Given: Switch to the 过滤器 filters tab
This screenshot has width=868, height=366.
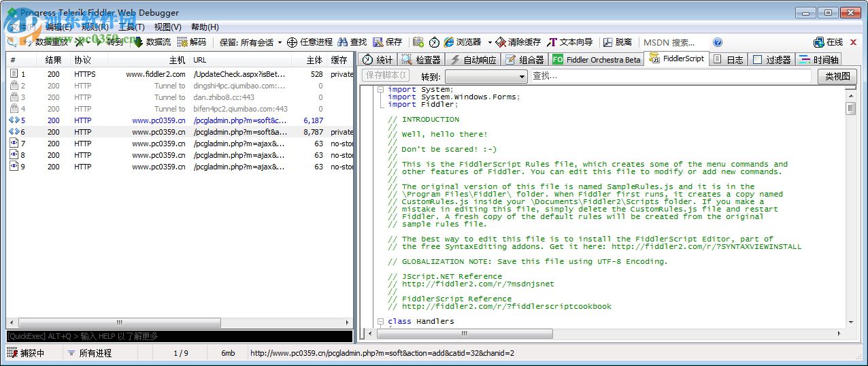Looking at the screenshot, I should [x=772, y=59].
